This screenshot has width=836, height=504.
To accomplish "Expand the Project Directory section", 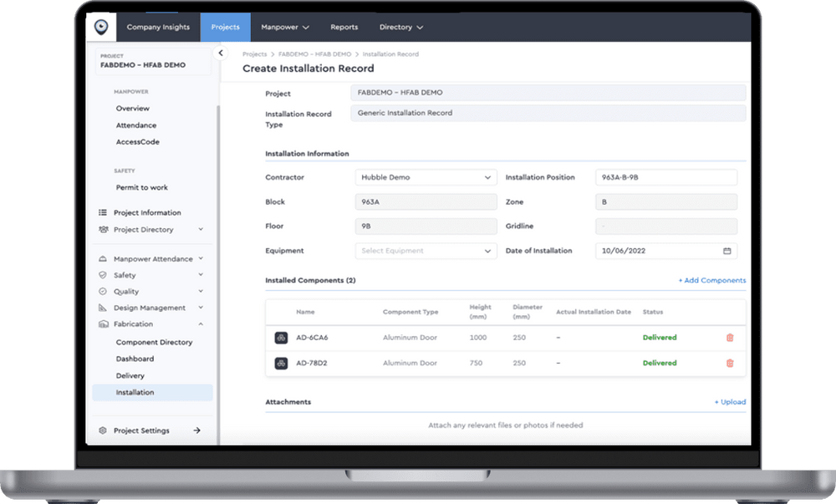I will click(x=200, y=229).
